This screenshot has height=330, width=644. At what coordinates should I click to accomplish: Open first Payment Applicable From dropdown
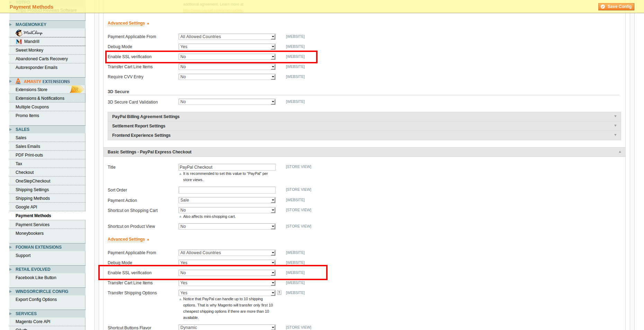click(x=227, y=37)
